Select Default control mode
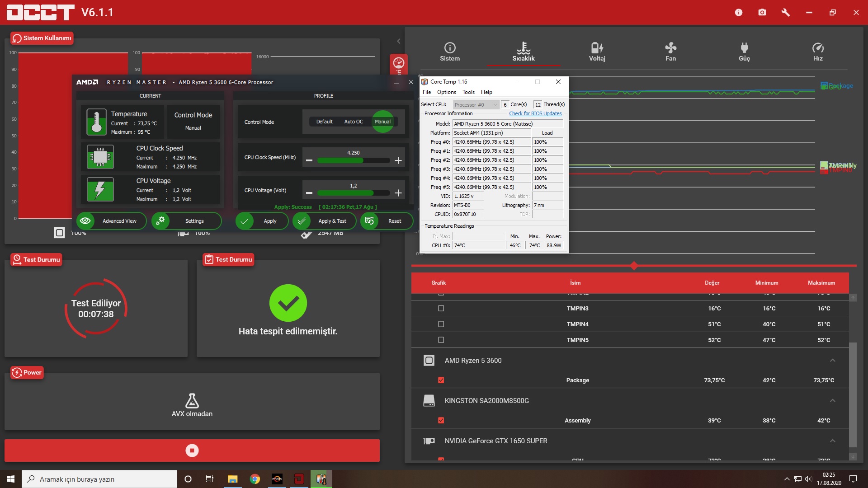 click(324, 122)
